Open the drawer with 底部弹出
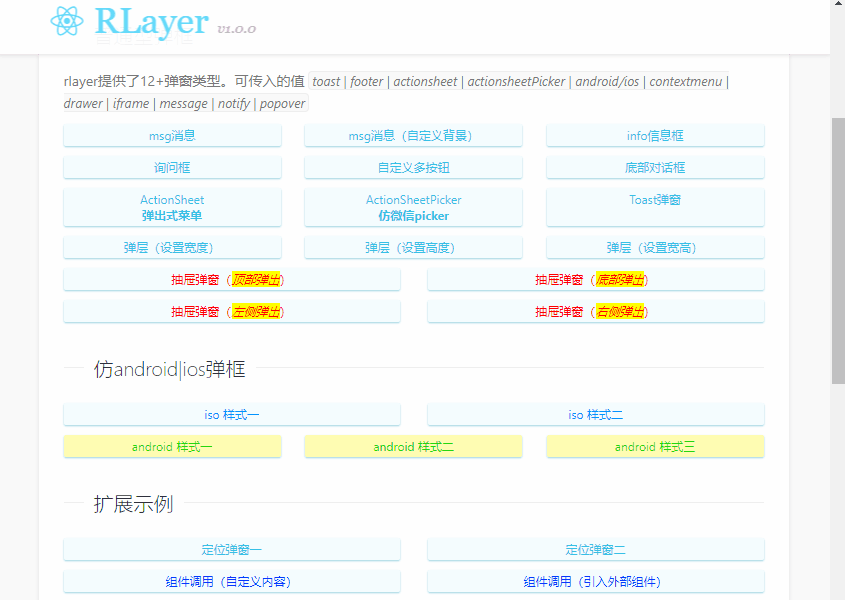This screenshot has width=845, height=600. pyautogui.click(x=595, y=279)
